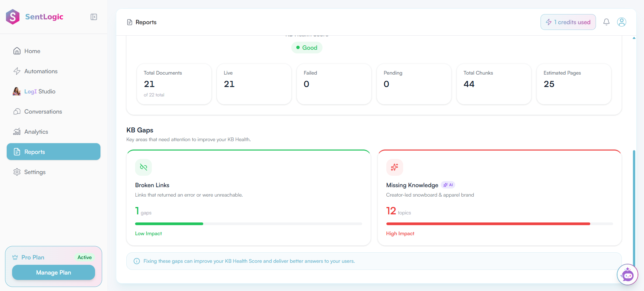
Task: Click the Home house icon
Action: click(17, 51)
